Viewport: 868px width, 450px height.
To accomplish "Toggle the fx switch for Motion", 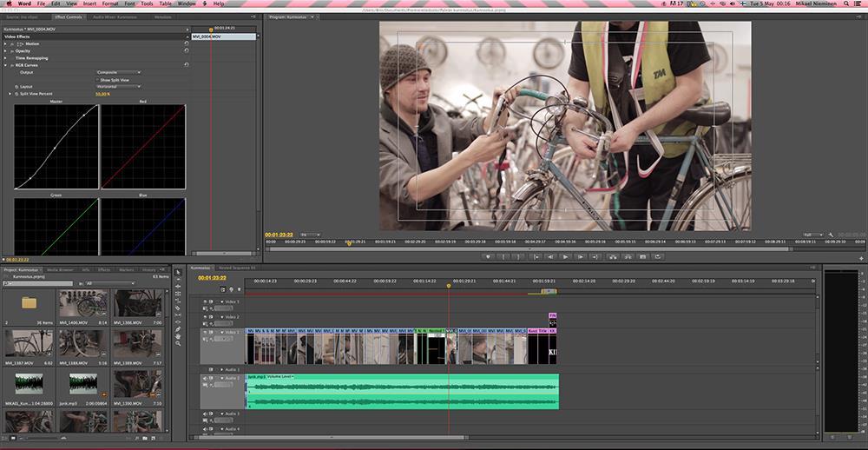I will (x=12, y=43).
